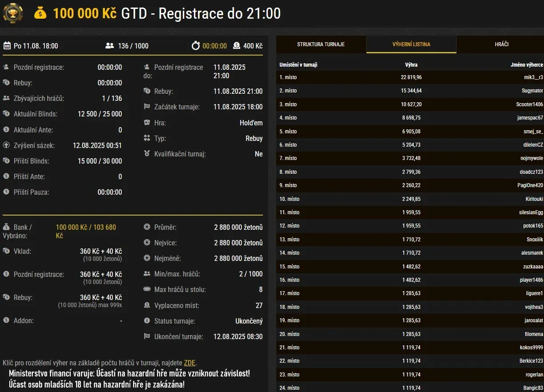Open the ZDE payout key link

[189, 363]
